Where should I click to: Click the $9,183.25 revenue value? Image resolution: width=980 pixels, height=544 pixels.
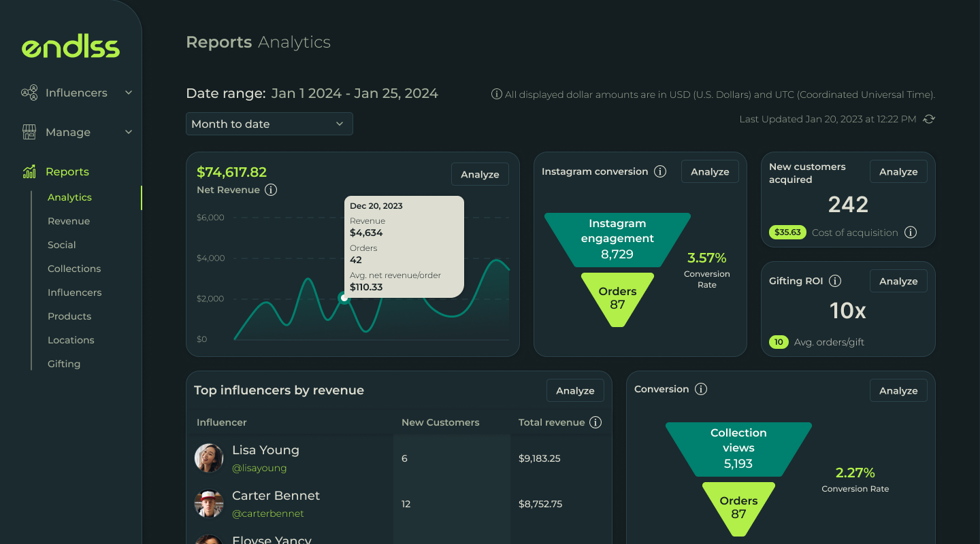point(540,458)
